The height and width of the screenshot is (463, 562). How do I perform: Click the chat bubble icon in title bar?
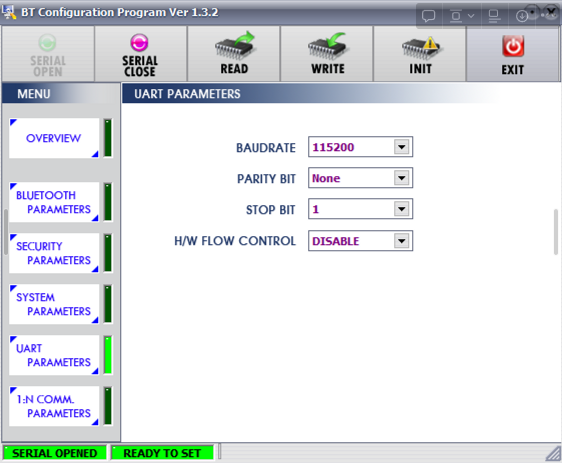pyautogui.click(x=428, y=16)
